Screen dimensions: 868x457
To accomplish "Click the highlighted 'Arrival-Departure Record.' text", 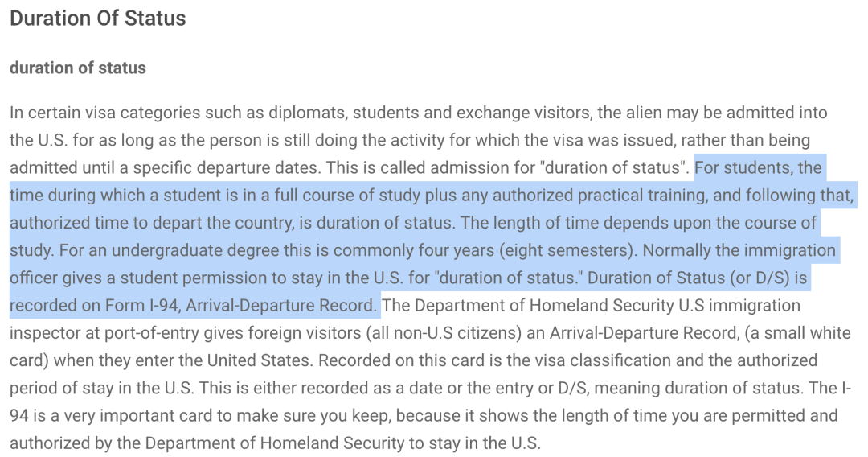I will coord(282,305).
